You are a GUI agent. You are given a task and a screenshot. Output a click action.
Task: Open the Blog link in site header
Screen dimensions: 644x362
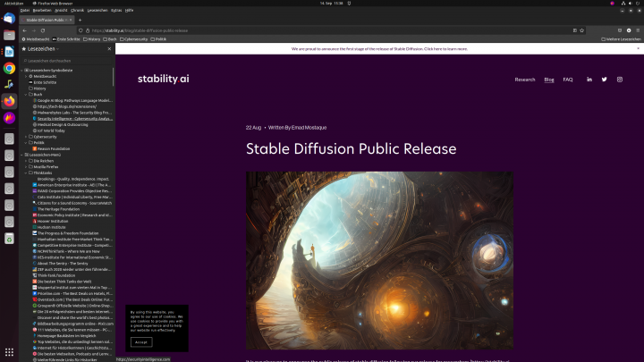(549, 80)
